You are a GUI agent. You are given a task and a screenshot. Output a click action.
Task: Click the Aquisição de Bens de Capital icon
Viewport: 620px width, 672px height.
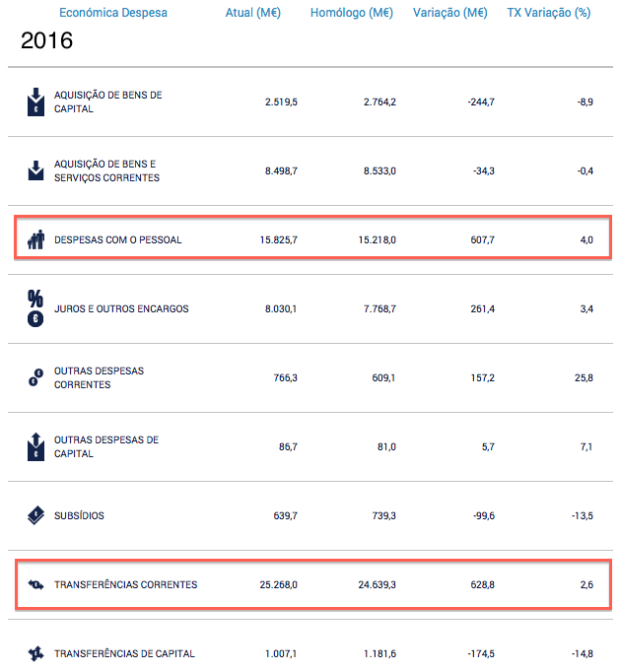tap(36, 102)
